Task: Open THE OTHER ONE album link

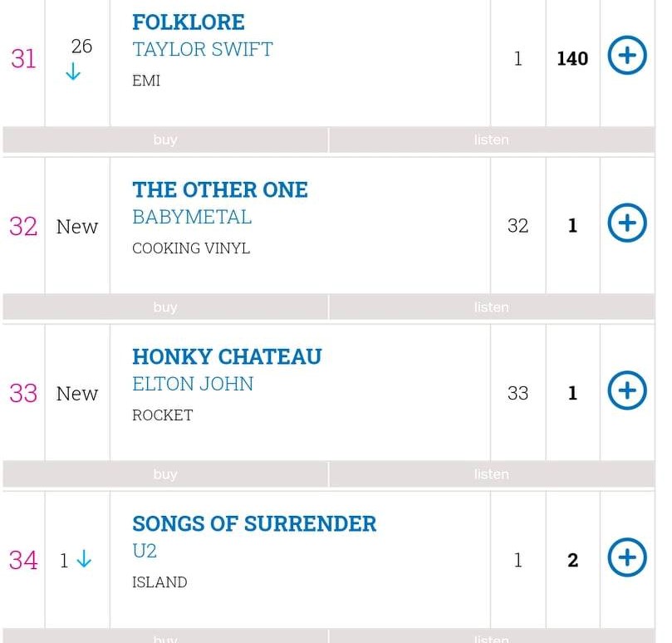Action: coord(220,189)
